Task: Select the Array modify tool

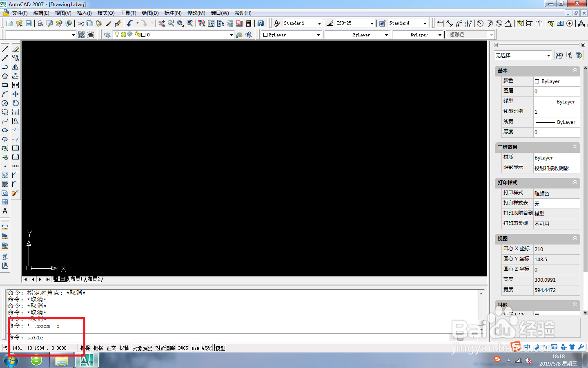Action: [x=16, y=85]
